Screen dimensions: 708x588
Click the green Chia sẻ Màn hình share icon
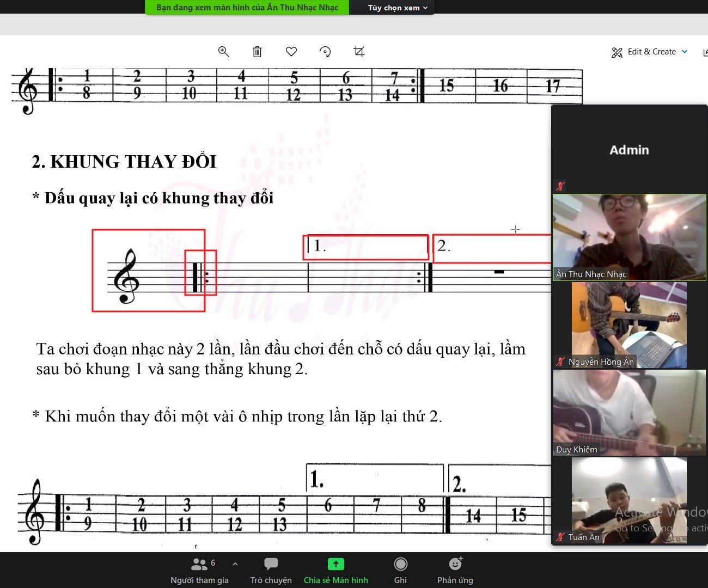[335, 564]
